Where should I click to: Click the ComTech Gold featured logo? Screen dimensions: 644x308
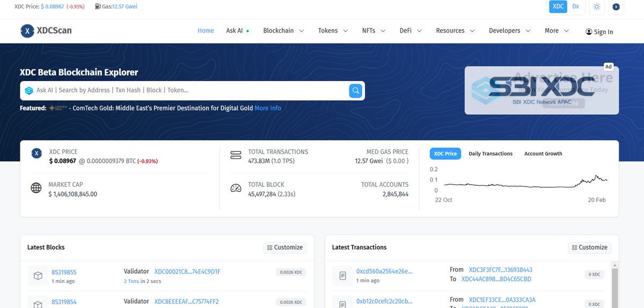click(58, 108)
